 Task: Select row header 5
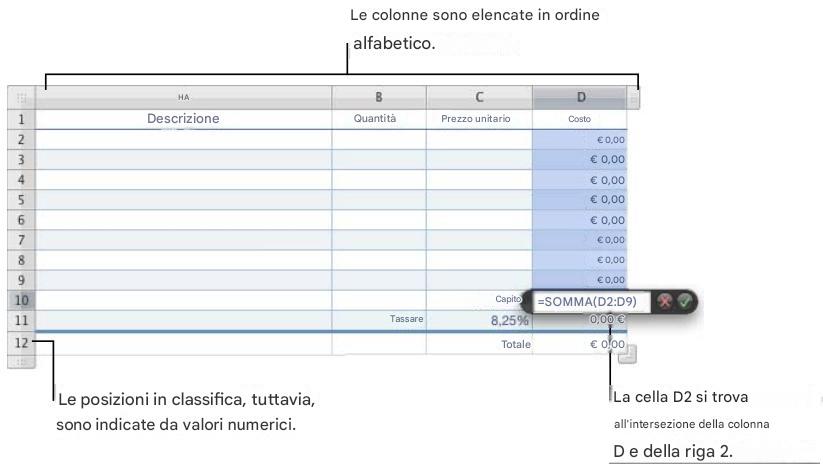pyautogui.click(x=22, y=199)
